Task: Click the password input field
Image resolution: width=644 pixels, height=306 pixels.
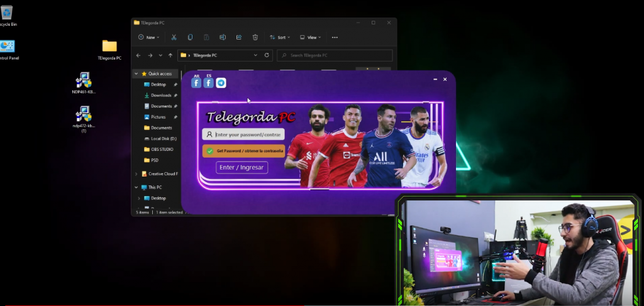Action: point(243,134)
